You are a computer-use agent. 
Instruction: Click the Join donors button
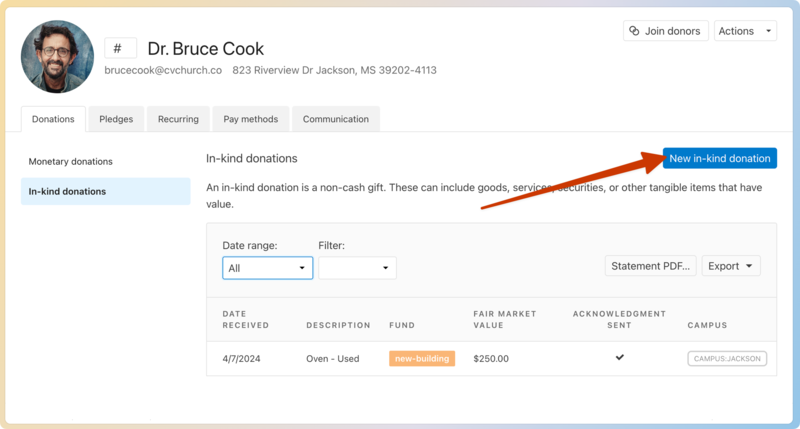tap(665, 31)
